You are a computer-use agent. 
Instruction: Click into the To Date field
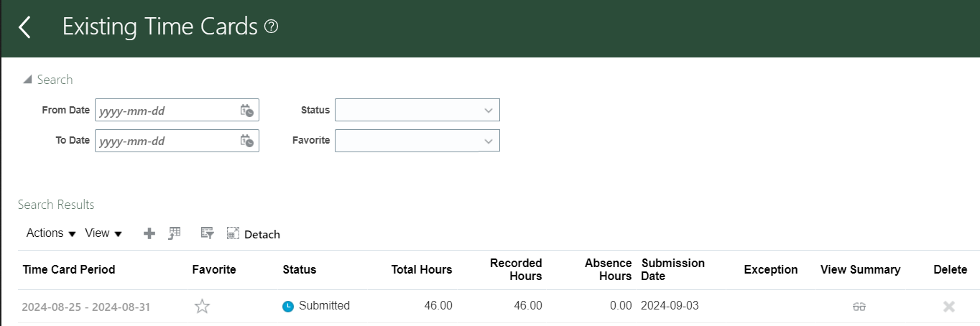click(167, 141)
